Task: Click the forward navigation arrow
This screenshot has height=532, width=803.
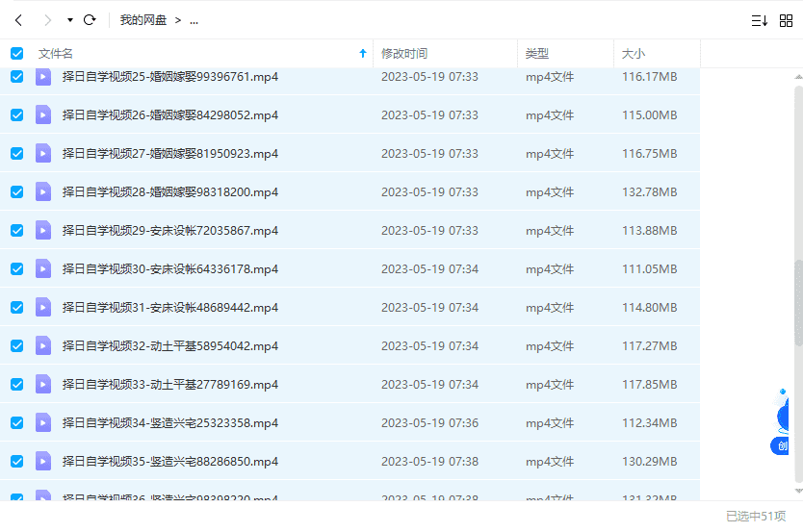Action: (47, 20)
